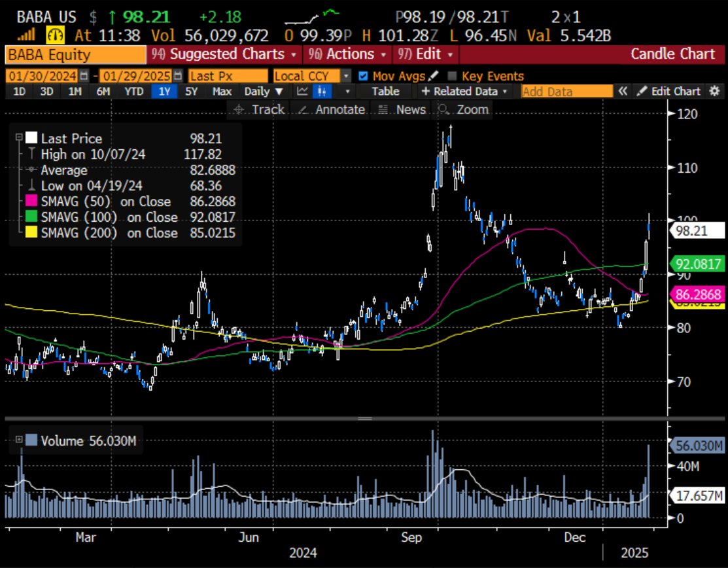This screenshot has height=568, width=728.
Task: Click the intraday sparkline mini chart
Action: [311, 17]
